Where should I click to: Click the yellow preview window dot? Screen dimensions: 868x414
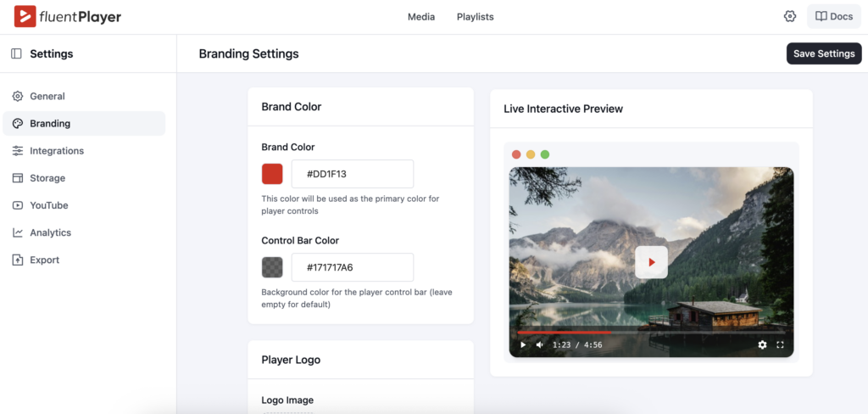click(531, 154)
